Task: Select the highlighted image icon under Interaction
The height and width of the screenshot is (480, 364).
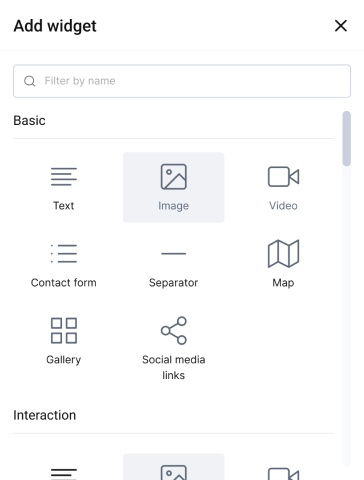Action: [x=174, y=472]
